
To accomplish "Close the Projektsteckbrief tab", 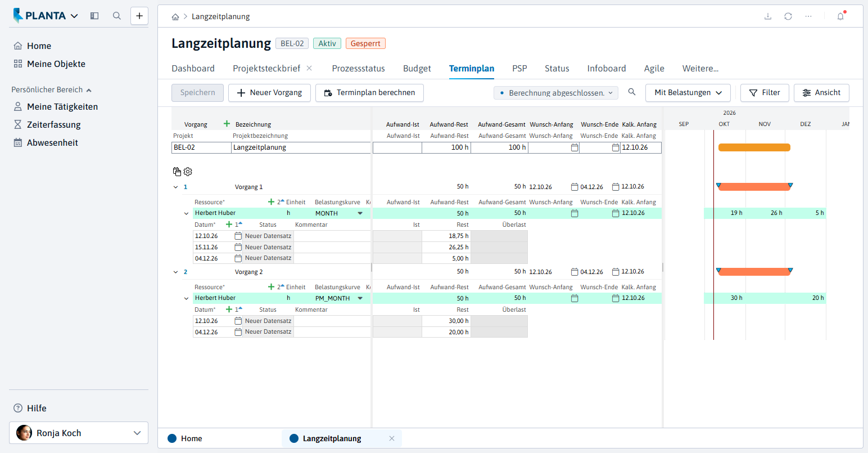I will tap(309, 68).
